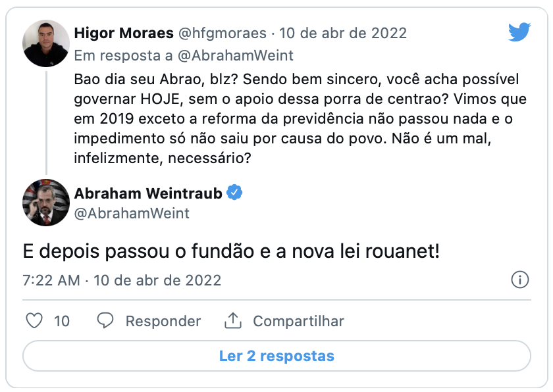Click the heart like icon
Viewport: 553px width, 392px height.
click(34, 321)
